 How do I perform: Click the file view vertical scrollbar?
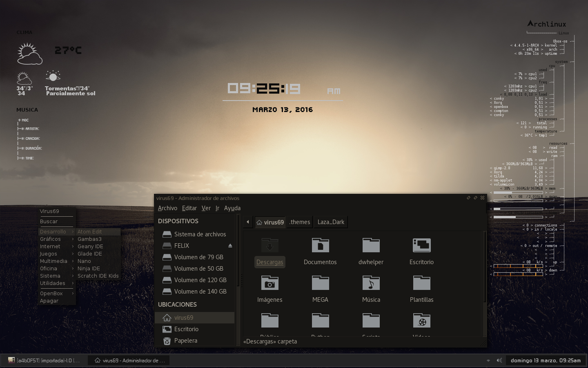[x=485, y=267]
